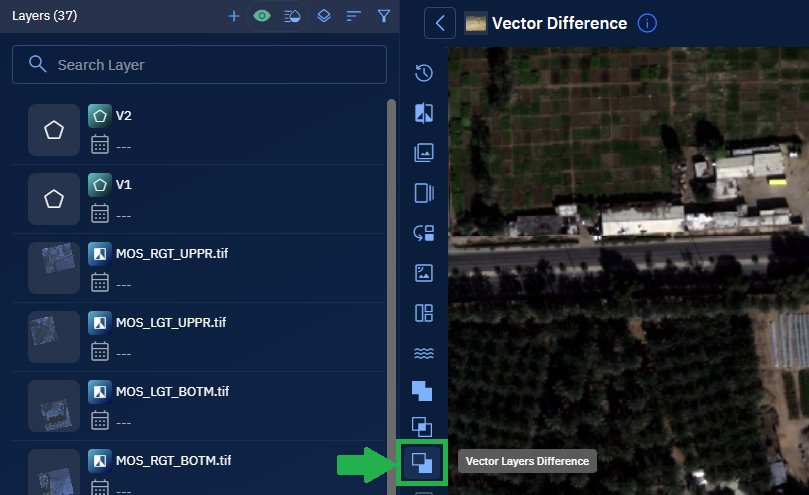The image size is (809, 495).
Task: Click the V2 vector type icon
Action: (x=100, y=116)
